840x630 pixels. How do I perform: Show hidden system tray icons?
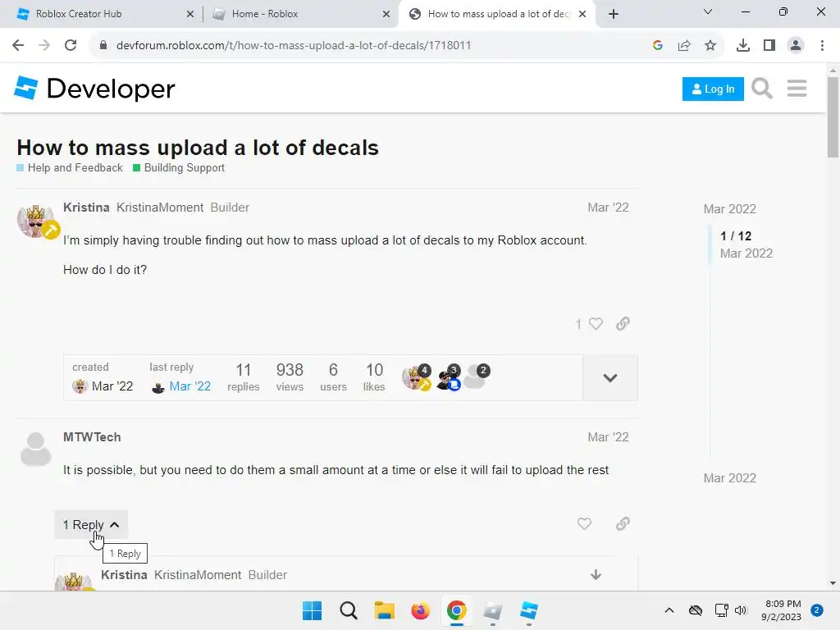coord(669,610)
